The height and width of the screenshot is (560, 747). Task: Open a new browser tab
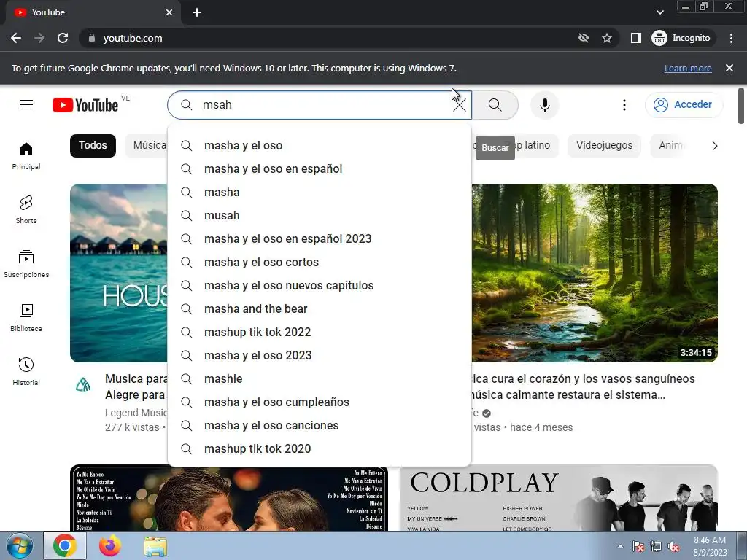click(x=197, y=12)
